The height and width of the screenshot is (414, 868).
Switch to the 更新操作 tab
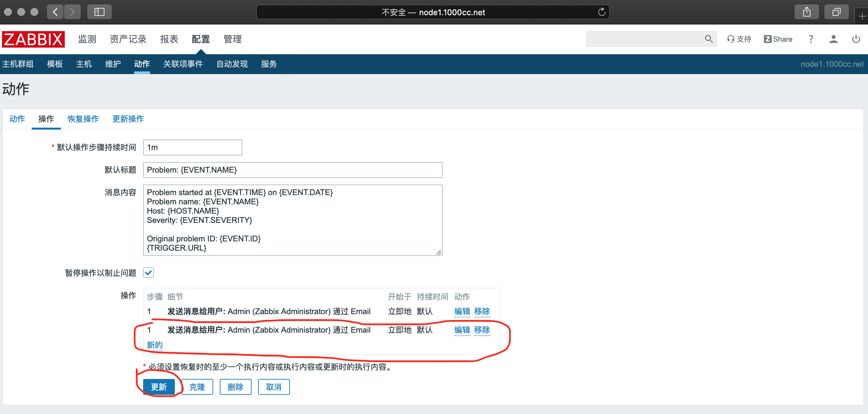(x=128, y=119)
